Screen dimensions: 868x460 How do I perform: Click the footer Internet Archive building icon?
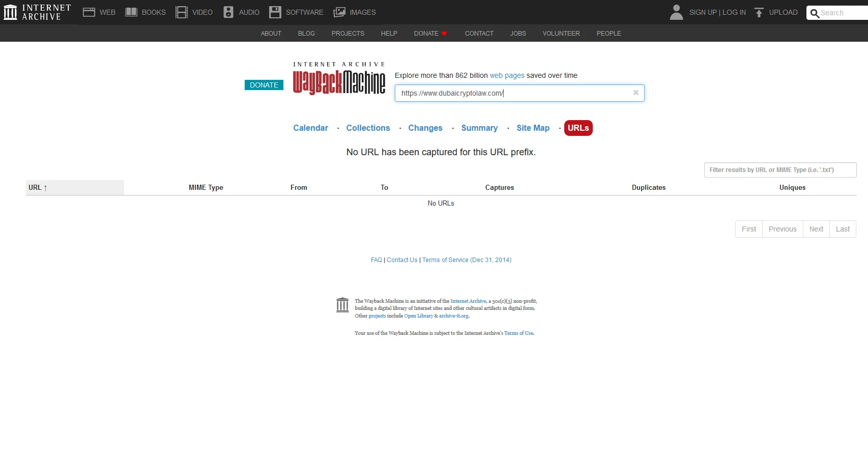pos(342,305)
